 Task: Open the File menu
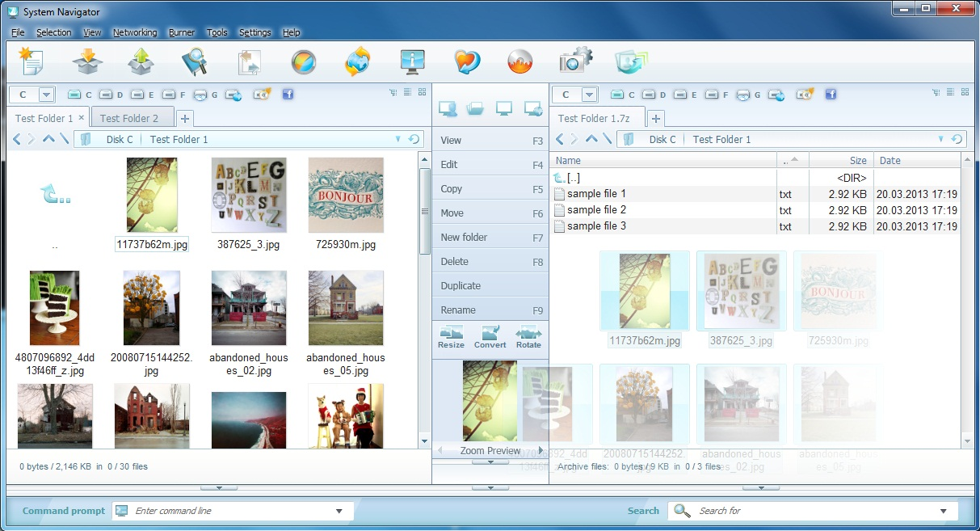[18, 32]
